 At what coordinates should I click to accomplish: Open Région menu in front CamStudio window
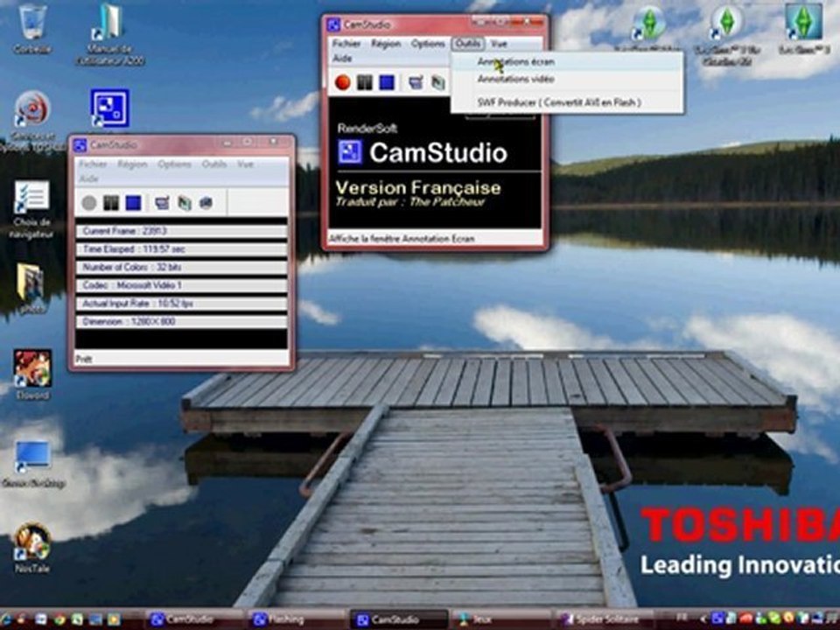pos(386,44)
